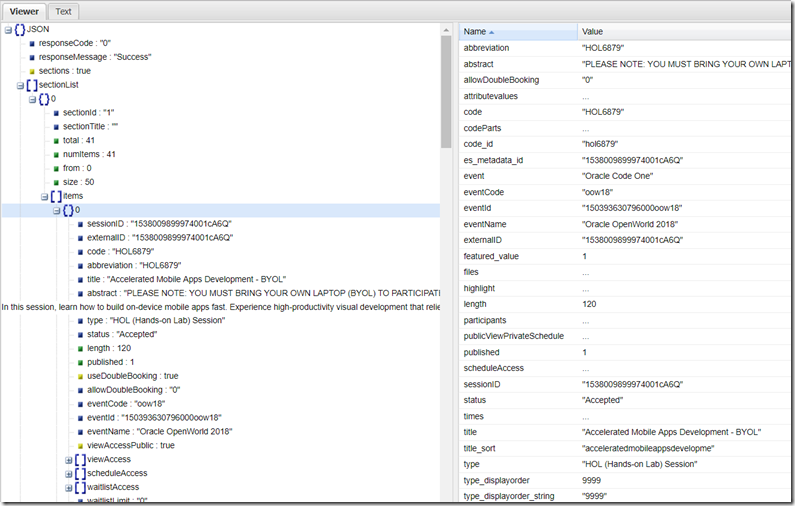This screenshot has width=795, height=506.
Task: Click the "Oracle Code One" event value
Action: pyautogui.click(x=618, y=176)
